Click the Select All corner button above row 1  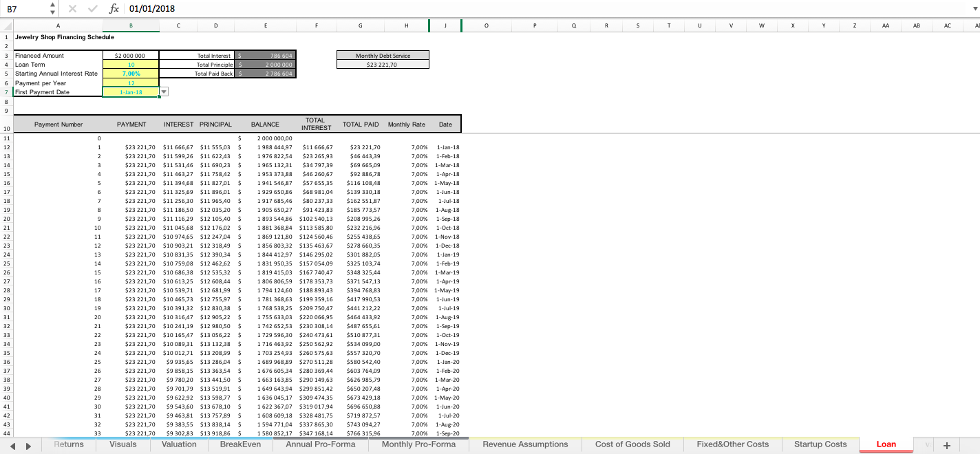pyautogui.click(x=7, y=25)
